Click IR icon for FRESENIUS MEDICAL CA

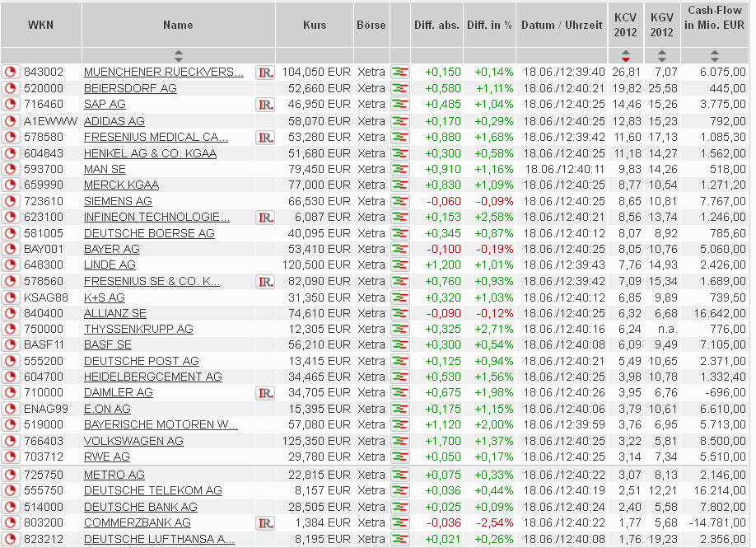click(265, 138)
